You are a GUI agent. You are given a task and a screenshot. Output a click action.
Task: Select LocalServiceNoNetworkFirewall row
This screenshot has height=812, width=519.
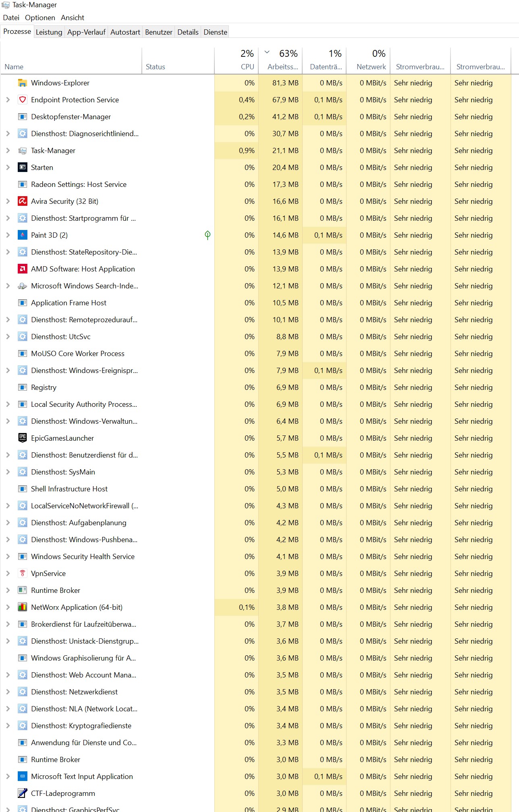pos(255,506)
